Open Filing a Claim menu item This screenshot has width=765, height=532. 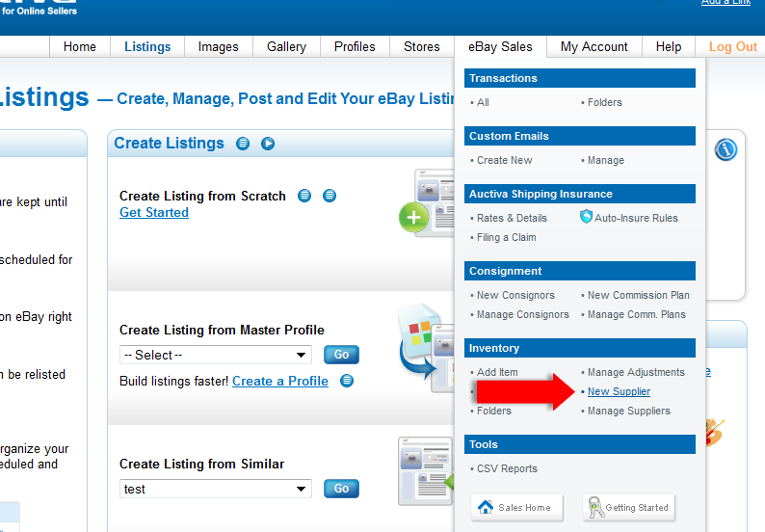point(507,237)
